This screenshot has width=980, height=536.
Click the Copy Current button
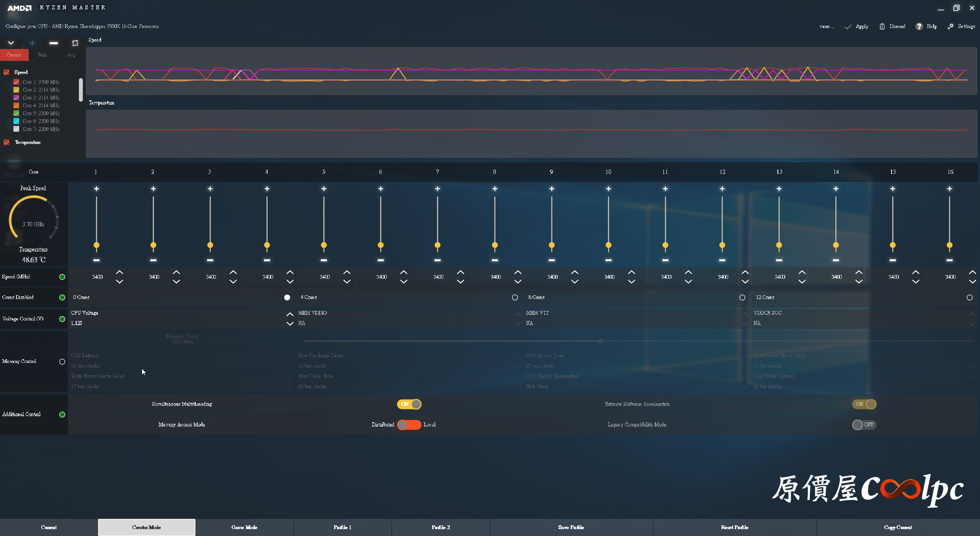(x=898, y=528)
